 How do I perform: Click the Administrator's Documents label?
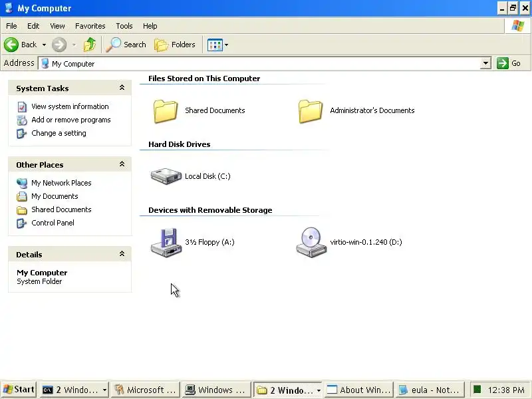pos(372,110)
